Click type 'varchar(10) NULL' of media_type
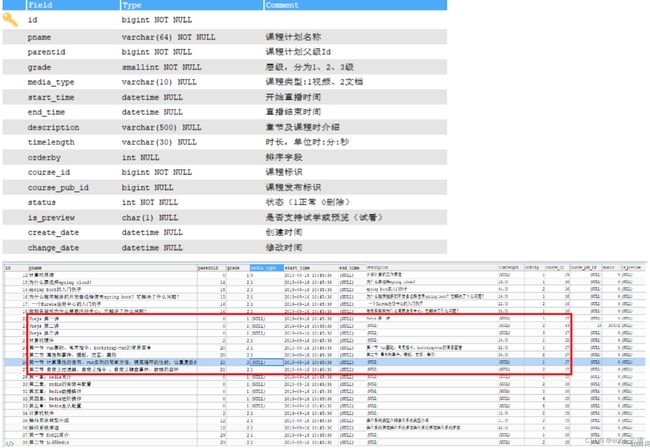The width and height of the screenshot is (650, 448). [x=159, y=82]
